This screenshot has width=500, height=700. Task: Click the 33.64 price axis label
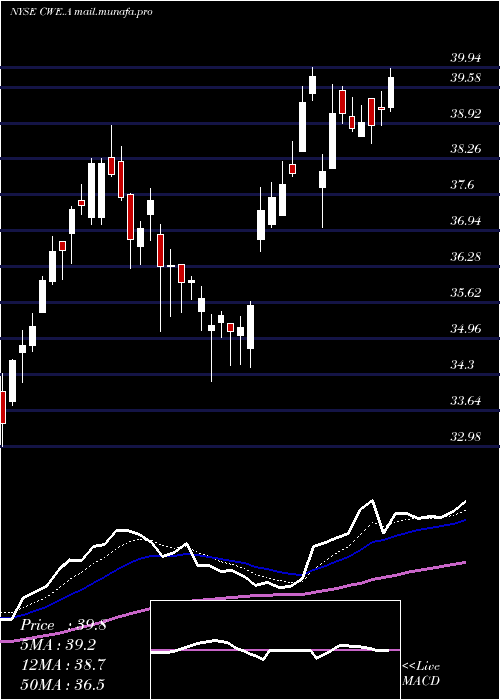click(466, 401)
